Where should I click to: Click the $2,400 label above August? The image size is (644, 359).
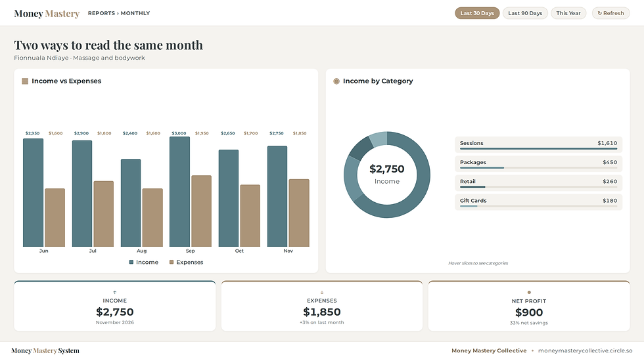[x=130, y=133]
